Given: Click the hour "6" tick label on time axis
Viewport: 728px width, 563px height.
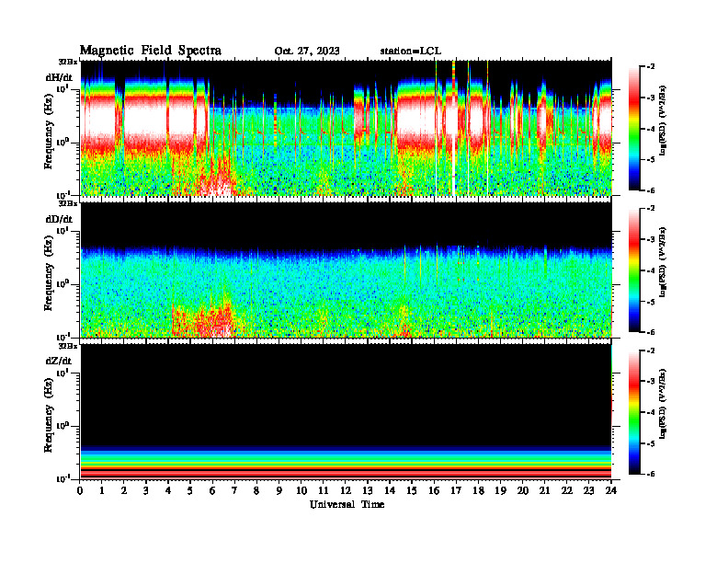Looking at the screenshot, I should [x=212, y=490].
